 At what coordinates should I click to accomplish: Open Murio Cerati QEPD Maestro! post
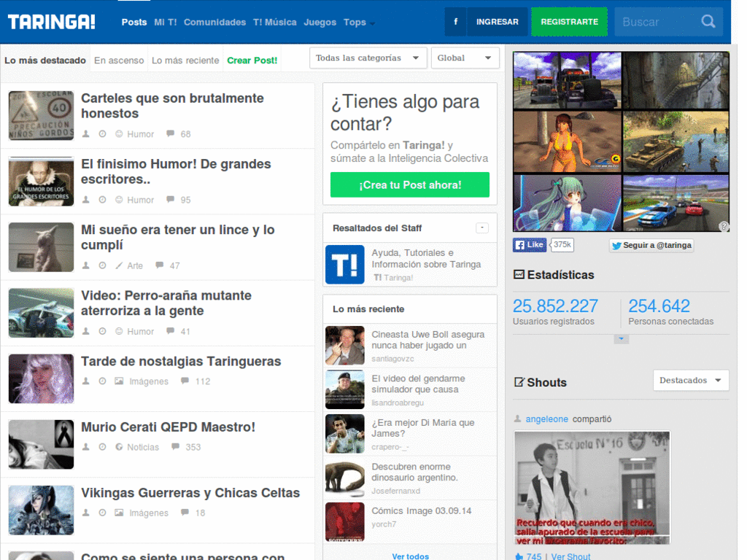pos(169,427)
